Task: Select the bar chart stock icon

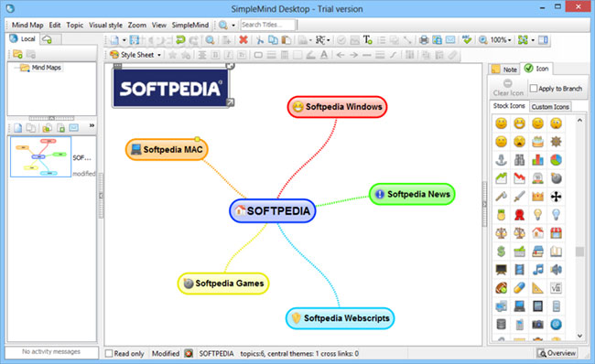Action: point(537,160)
